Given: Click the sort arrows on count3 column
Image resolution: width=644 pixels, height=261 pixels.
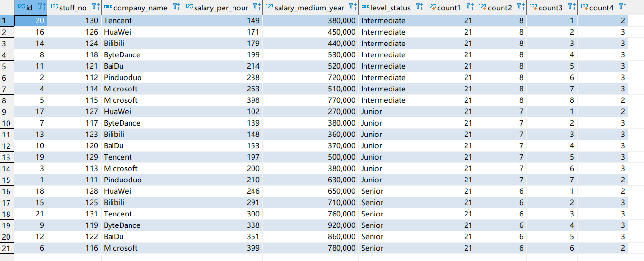Looking at the screenshot, I should pos(575,7).
